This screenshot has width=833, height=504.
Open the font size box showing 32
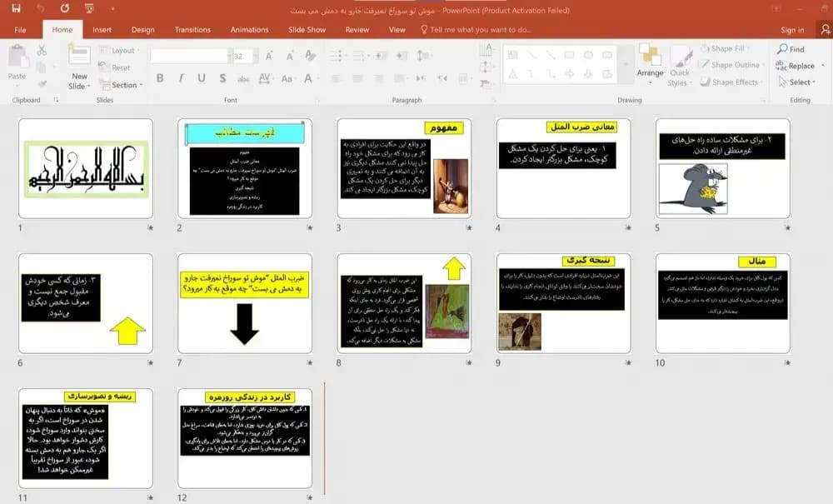[246, 56]
